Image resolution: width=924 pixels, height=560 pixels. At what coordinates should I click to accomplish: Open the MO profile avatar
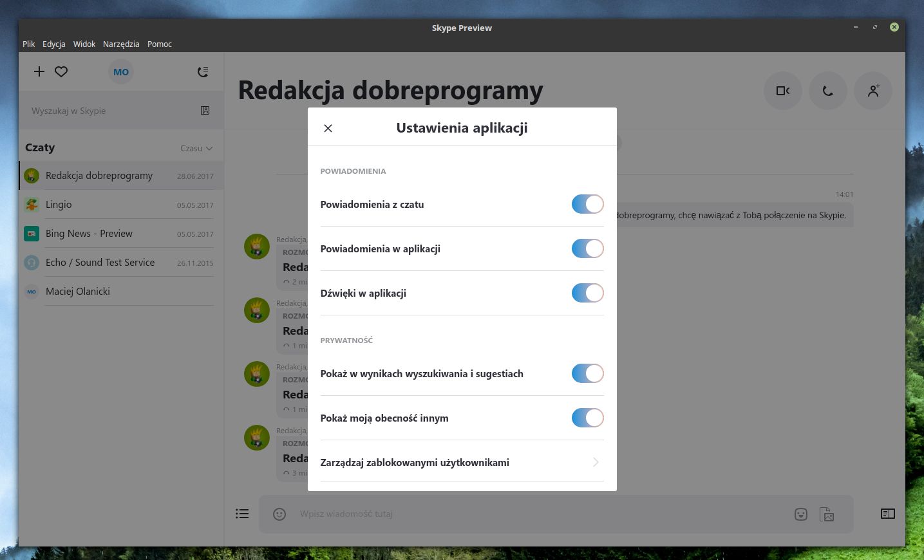tap(121, 71)
